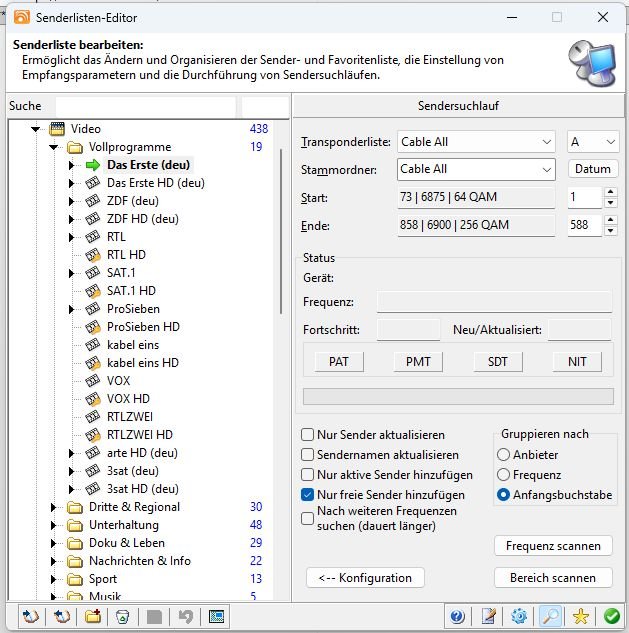Start Frequenz scannen
The image size is (629, 633).
pos(553,546)
